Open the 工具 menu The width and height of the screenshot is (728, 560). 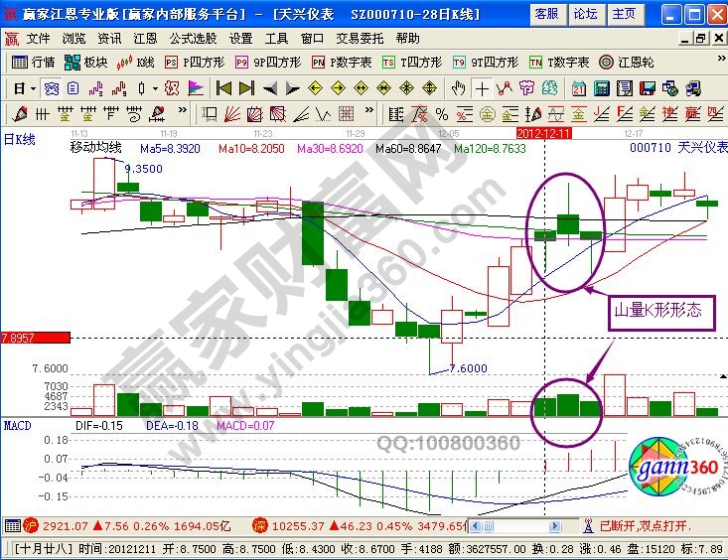276,38
